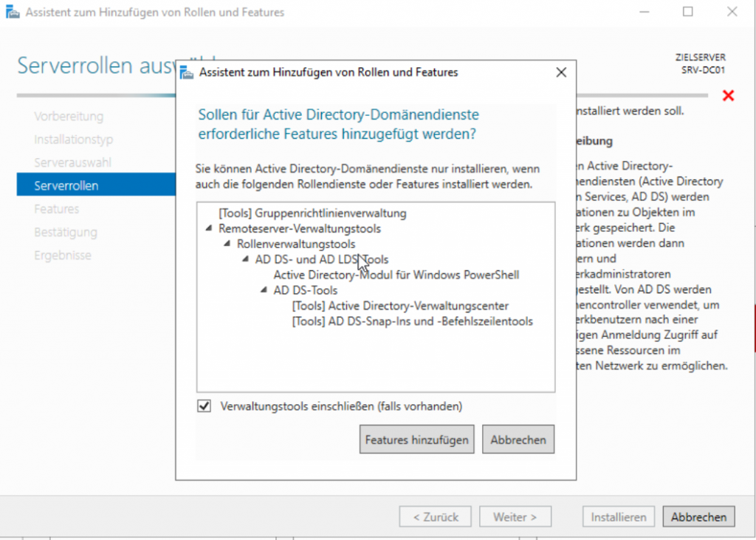Select the Installationstyp step in sidebar
756x540 pixels.
coord(73,140)
